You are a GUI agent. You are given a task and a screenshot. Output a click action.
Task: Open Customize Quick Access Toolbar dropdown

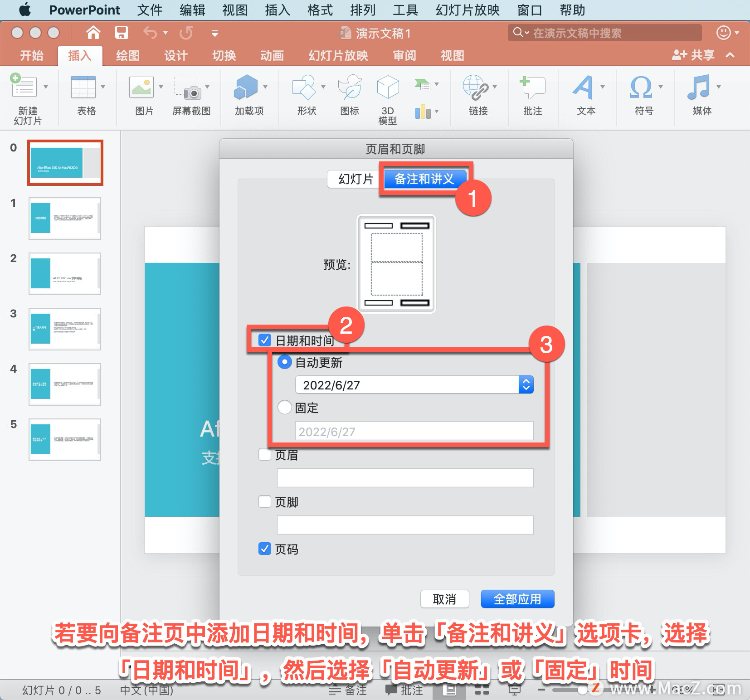(x=215, y=33)
